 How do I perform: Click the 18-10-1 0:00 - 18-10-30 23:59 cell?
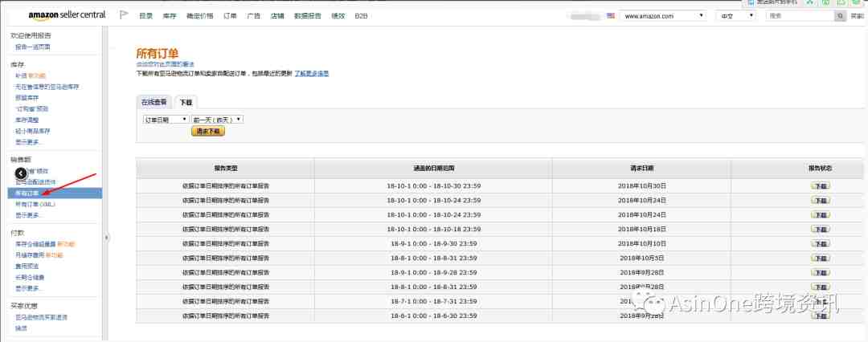tap(433, 186)
